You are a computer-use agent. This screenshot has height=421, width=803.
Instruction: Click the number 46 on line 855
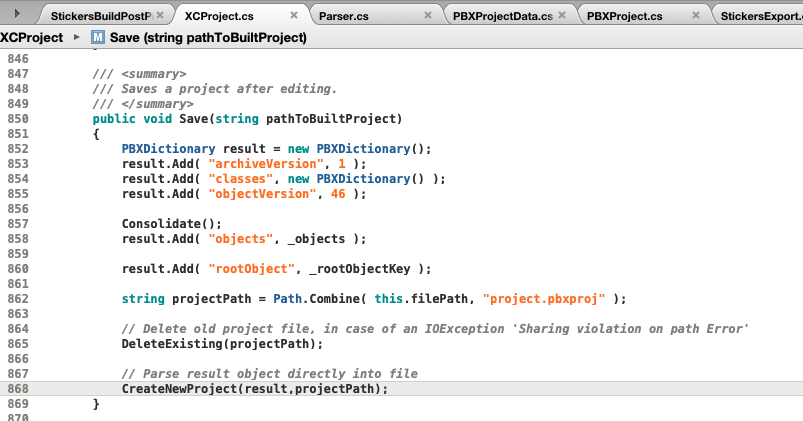tap(338, 194)
